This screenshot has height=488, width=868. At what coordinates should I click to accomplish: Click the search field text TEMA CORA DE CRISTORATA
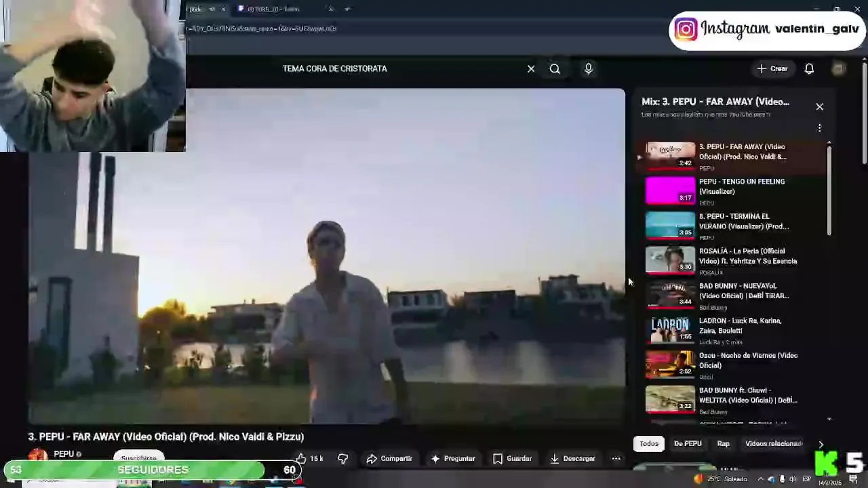point(335,68)
